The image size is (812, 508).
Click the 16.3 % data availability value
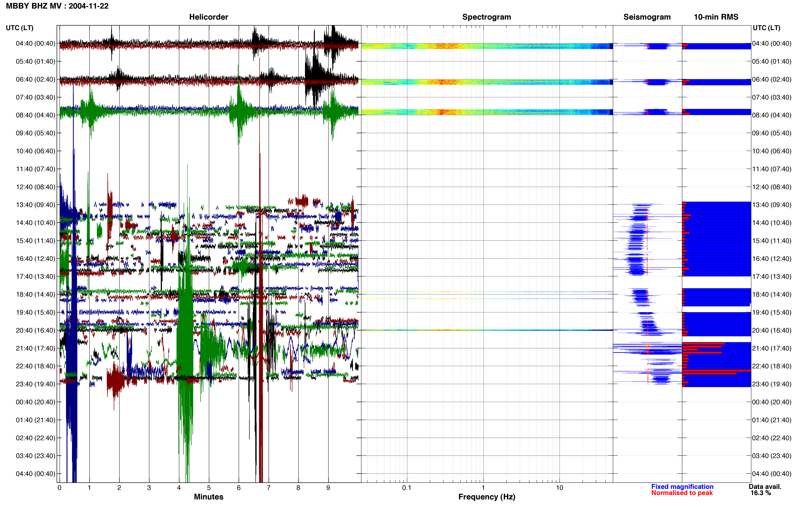(761, 493)
